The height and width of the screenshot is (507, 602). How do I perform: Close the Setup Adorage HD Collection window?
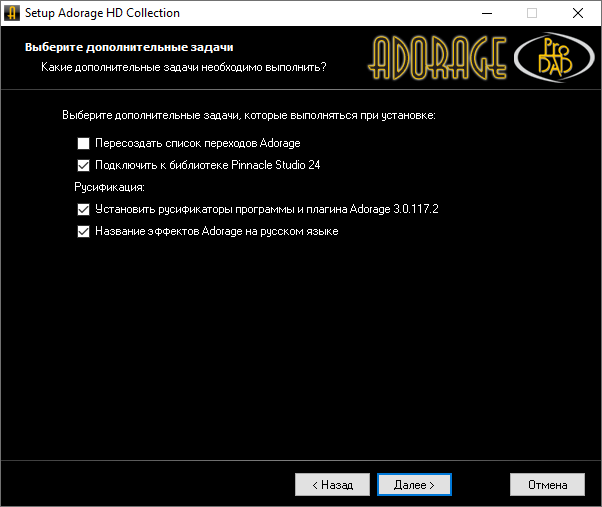coord(578,13)
